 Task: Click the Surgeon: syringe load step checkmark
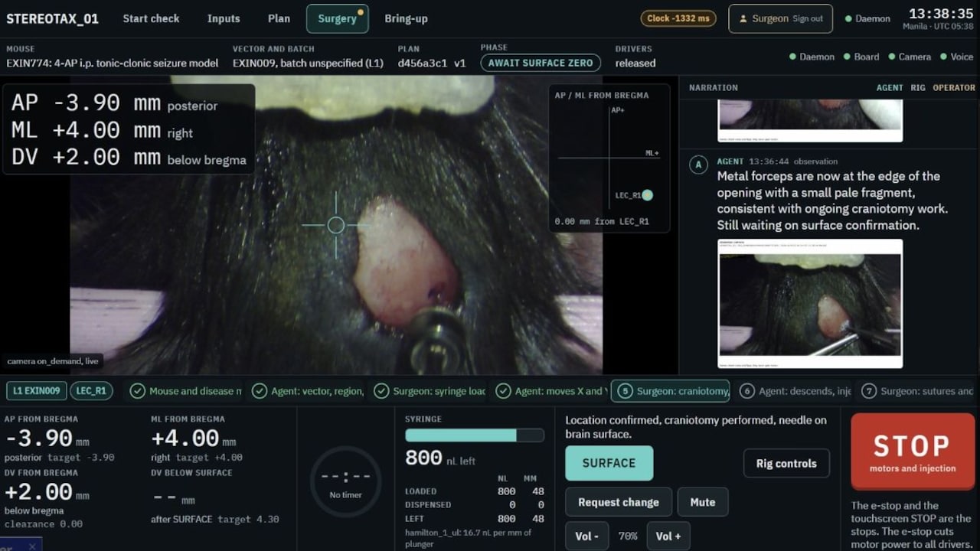coord(381,391)
